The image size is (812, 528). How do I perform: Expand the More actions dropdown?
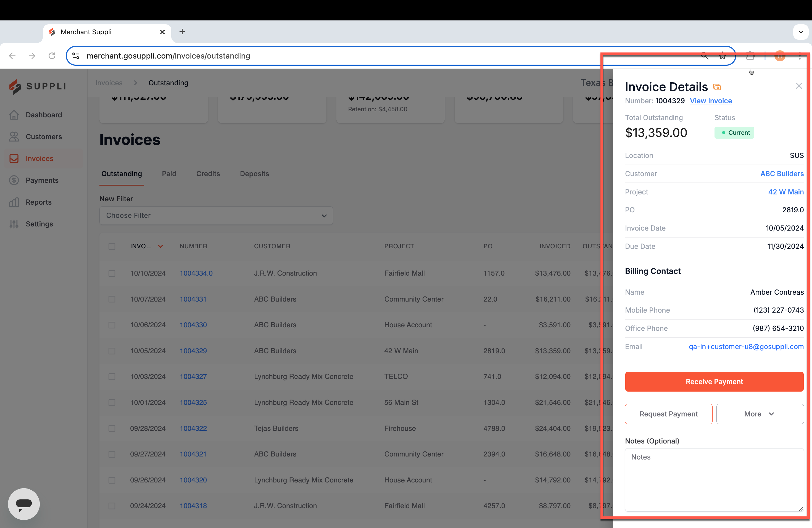tap(760, 414)
